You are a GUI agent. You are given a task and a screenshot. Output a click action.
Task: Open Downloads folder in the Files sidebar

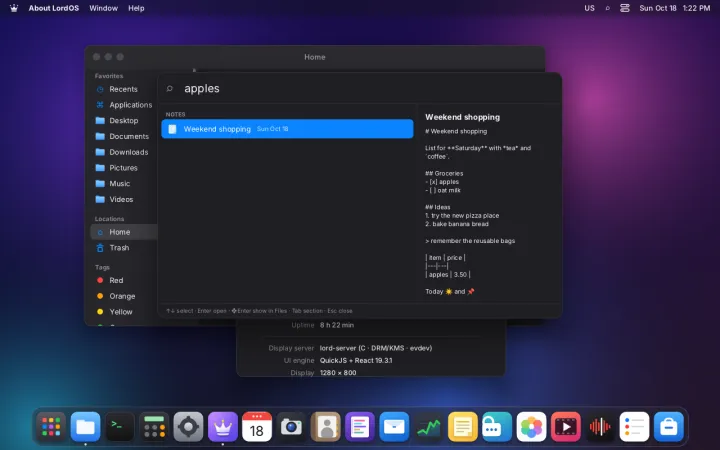tap(123, 152)
